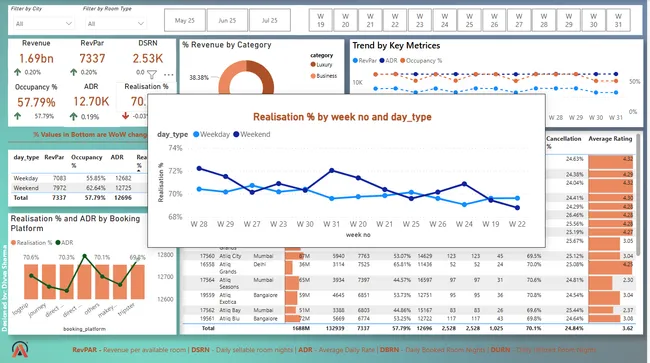The image size is (650, 363).
Task: Click Weekday data point at W 24
Action: (x=464, y=204)
